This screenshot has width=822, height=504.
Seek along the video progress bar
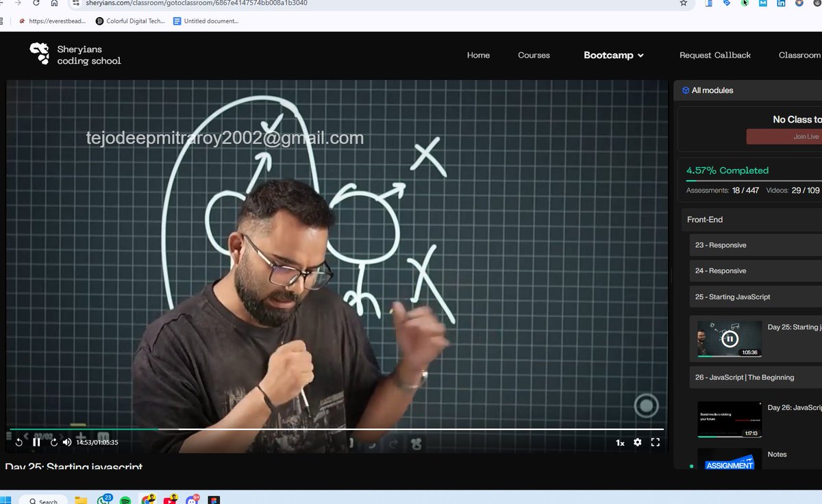[x=336, y=429]
